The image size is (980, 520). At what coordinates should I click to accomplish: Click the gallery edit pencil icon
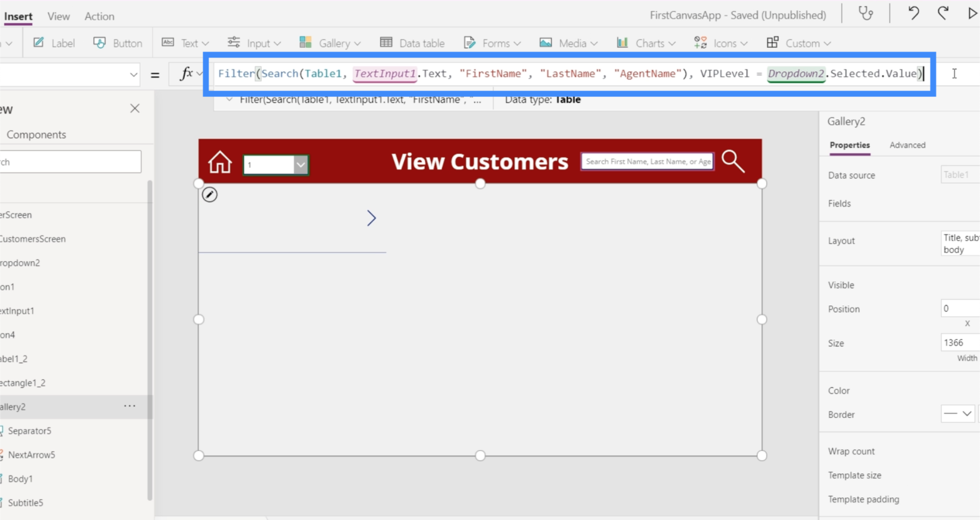209,195
